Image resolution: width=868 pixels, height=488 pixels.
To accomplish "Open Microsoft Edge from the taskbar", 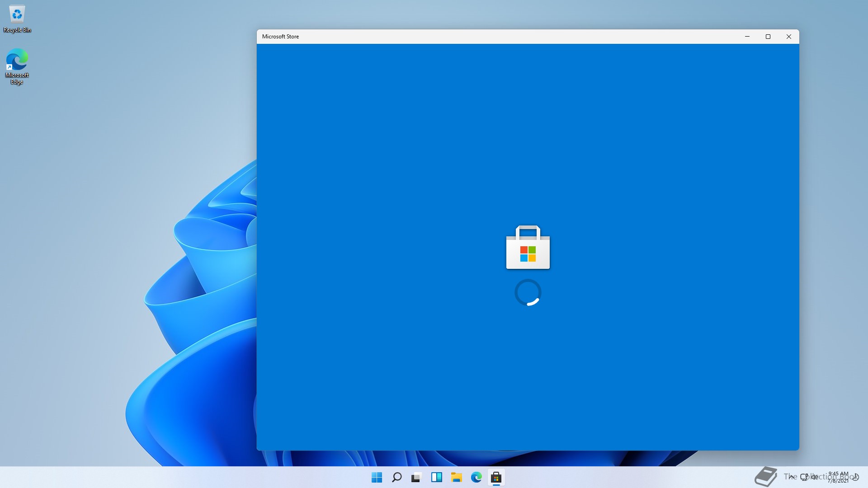I will 476,477.
